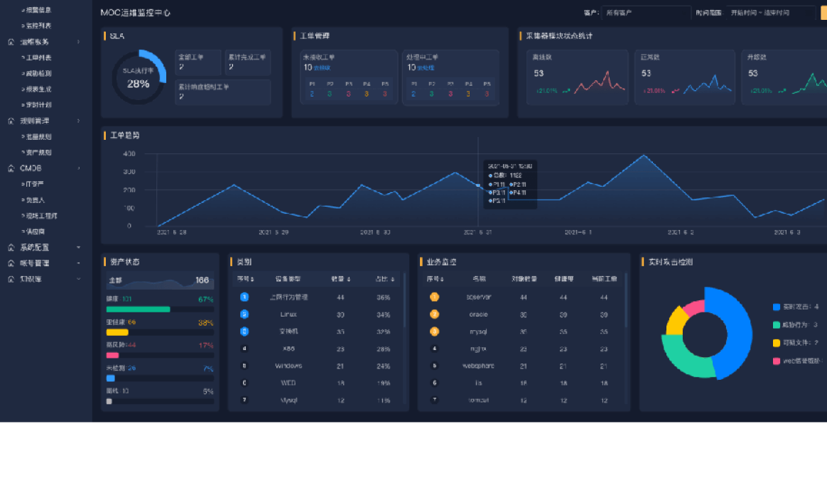Viewport: 827px width, 504px height.
Task: Collapse the CMDB section using its chevron
Action: click(78, 168)
